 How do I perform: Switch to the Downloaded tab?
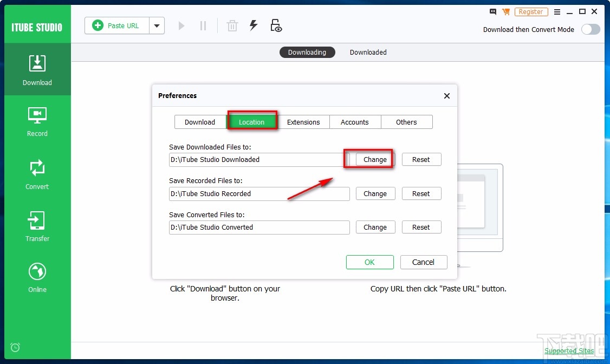(x=368, y=52)
